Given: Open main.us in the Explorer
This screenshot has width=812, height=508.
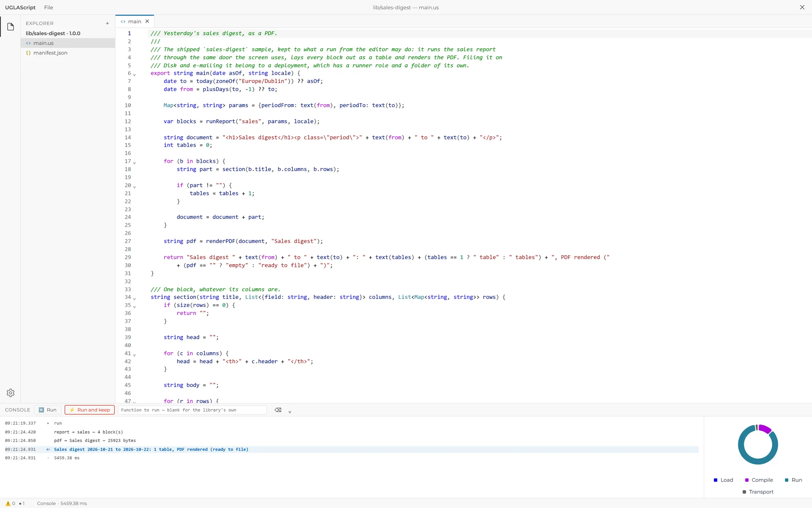Looking at the screenshot, I should (x=68, y=43).
